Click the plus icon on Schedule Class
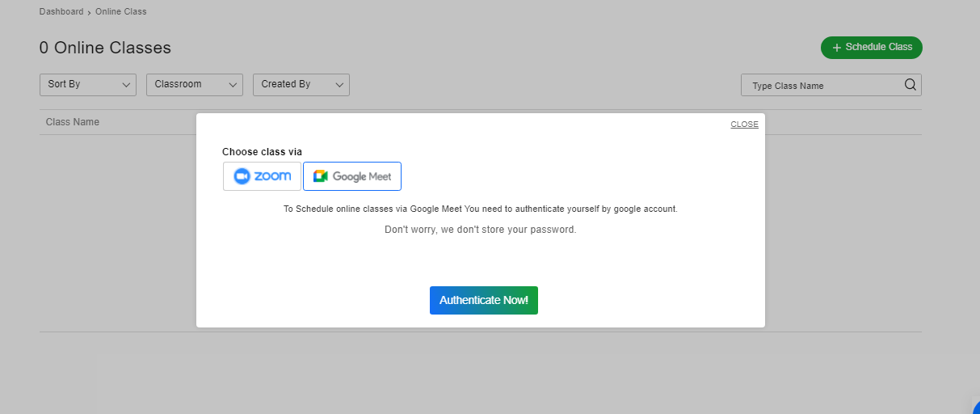980x414 pixels. click(x=837, y=48)
